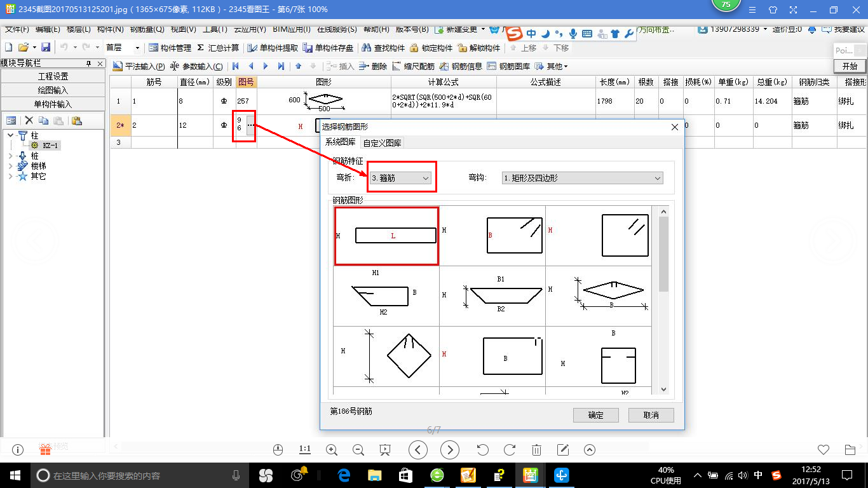Go to next record arrow icon

pyautogui.click(x=266, y=66)
